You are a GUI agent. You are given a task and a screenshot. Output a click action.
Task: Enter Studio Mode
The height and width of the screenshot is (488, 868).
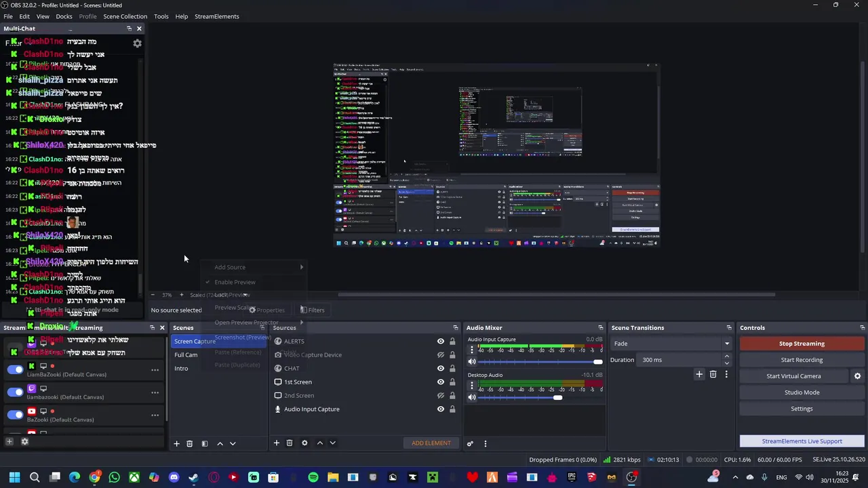[x=802, y=392]
